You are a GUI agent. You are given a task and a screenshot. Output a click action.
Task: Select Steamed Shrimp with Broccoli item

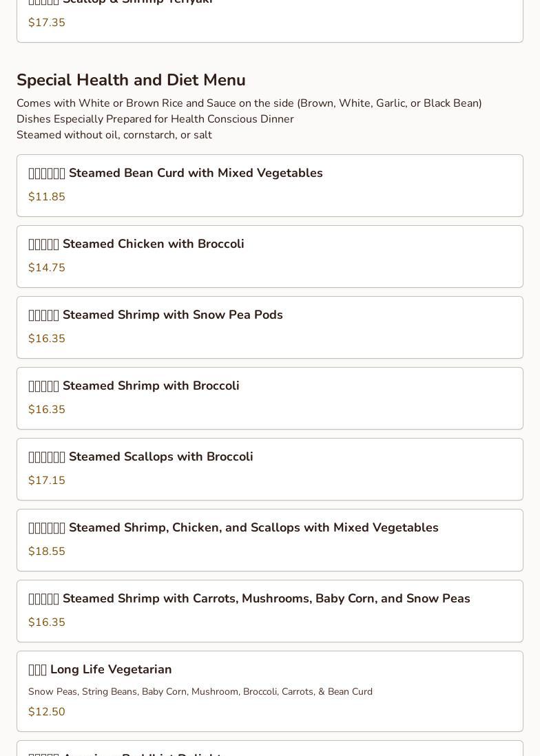[x=270, y=398]
